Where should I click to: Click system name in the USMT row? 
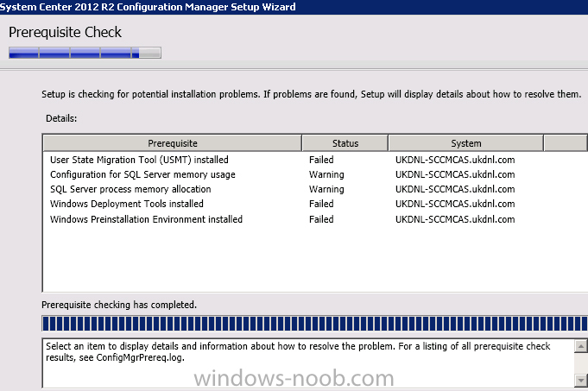(x=455, y=160)
